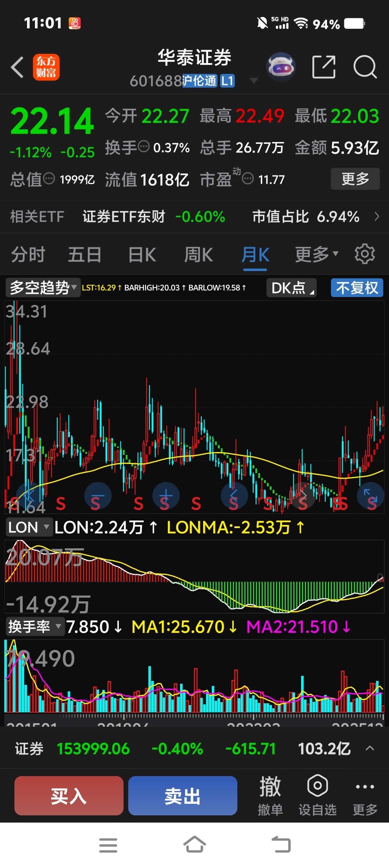This screenshot has width=389, height=868.
Task: Tap the -0.40% index change
Action: (x=177, y=749)
